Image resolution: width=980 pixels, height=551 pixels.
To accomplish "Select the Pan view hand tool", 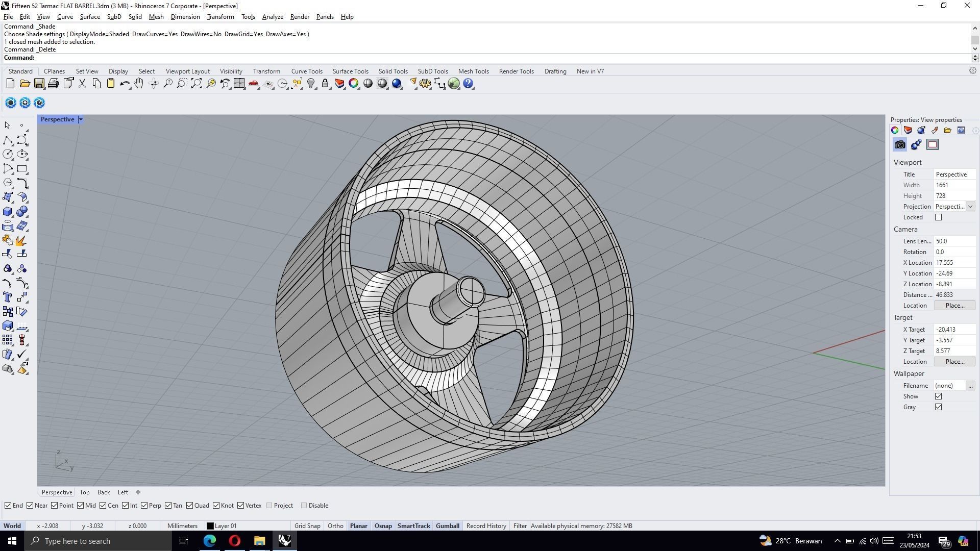I will 139,84.
